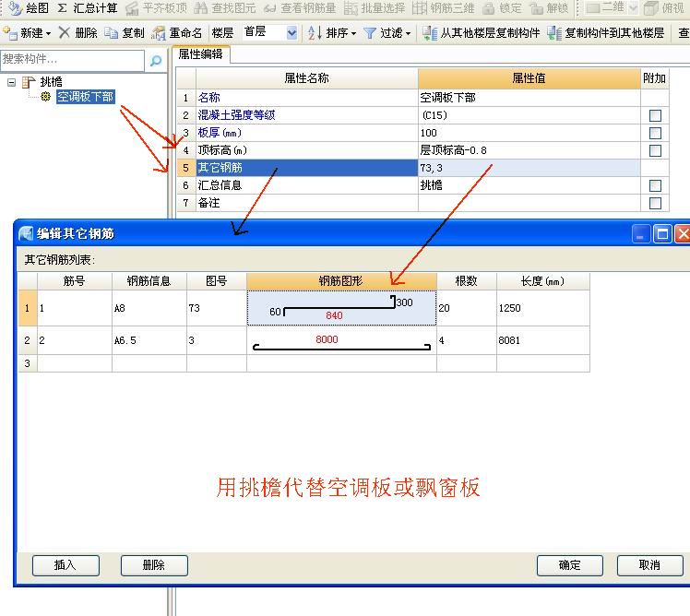Click the 搜索构件 search field
The height and width of the screenshot is (616, 690).
pos(72,60)
